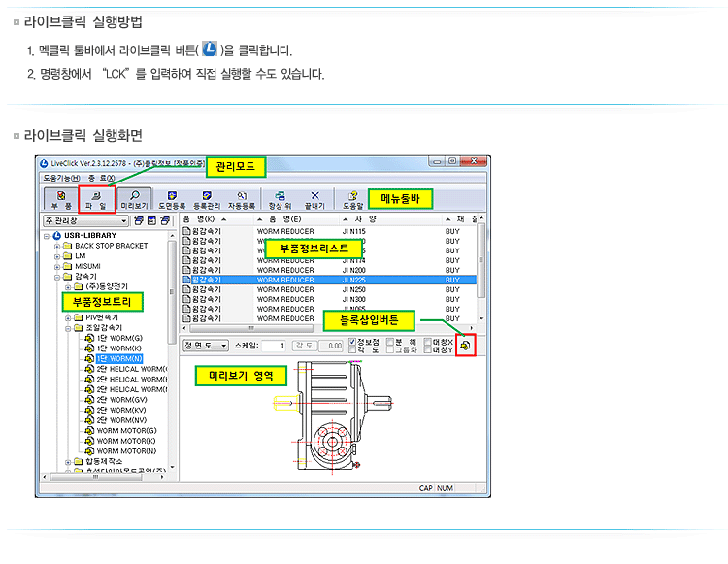The image size is (728, 564).
Task: Select the 부품 toolbar button
Action: pos(61,199)
